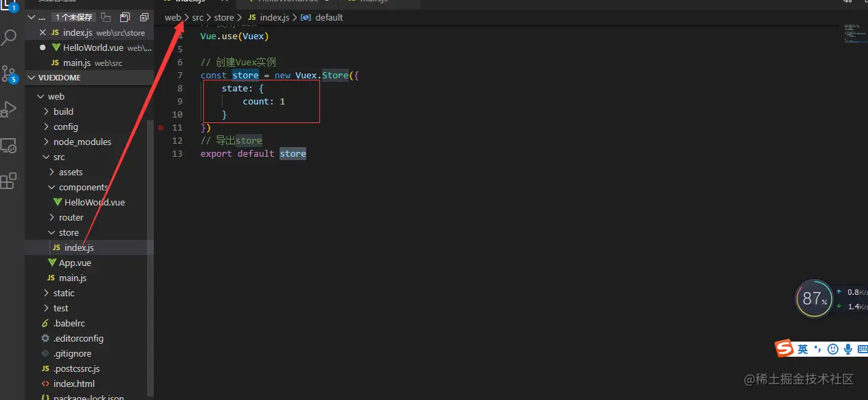Open the Sogou emoji smiley panel
This screenshot has width=868, height=400.
(833, 349)
